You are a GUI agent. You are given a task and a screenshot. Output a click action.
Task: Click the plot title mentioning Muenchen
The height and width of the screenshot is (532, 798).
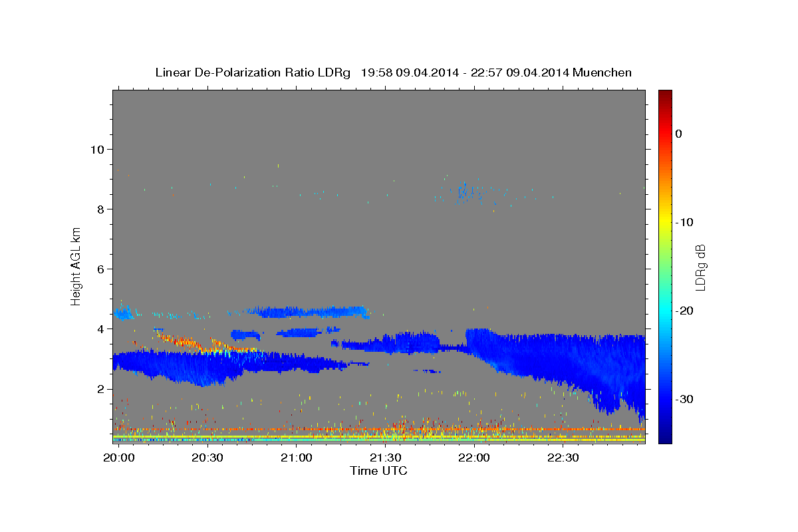[393, 72]
